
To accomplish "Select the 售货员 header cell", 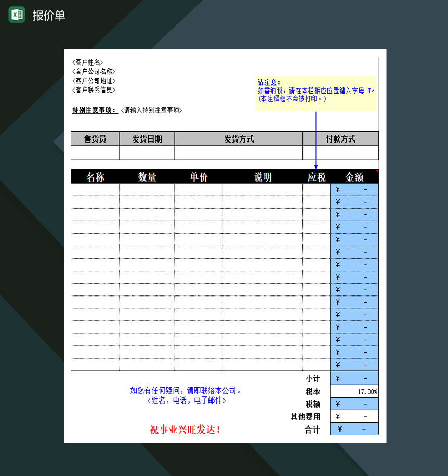I will tap(95, 138).
